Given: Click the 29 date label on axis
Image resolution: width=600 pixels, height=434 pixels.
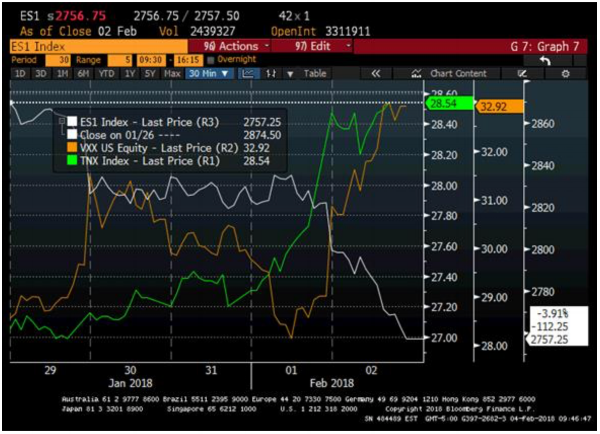Looking at the screenshot, I should (x=50, y=370).
